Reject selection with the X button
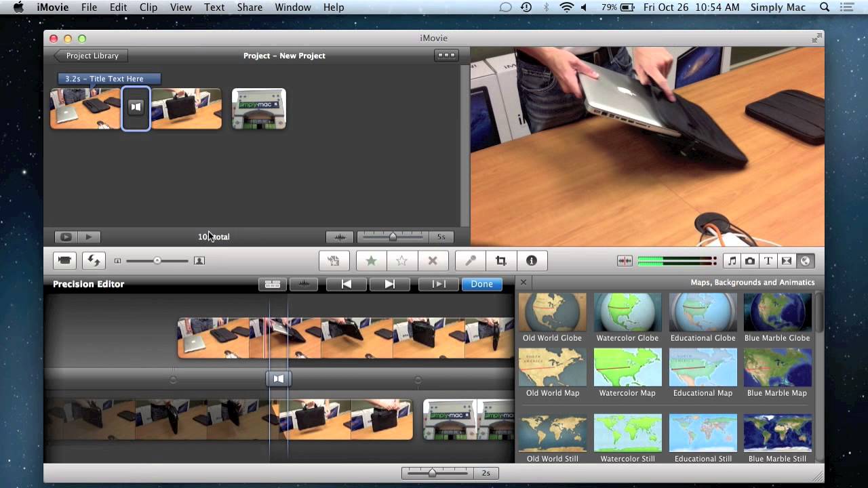 (x=433, y=260)
